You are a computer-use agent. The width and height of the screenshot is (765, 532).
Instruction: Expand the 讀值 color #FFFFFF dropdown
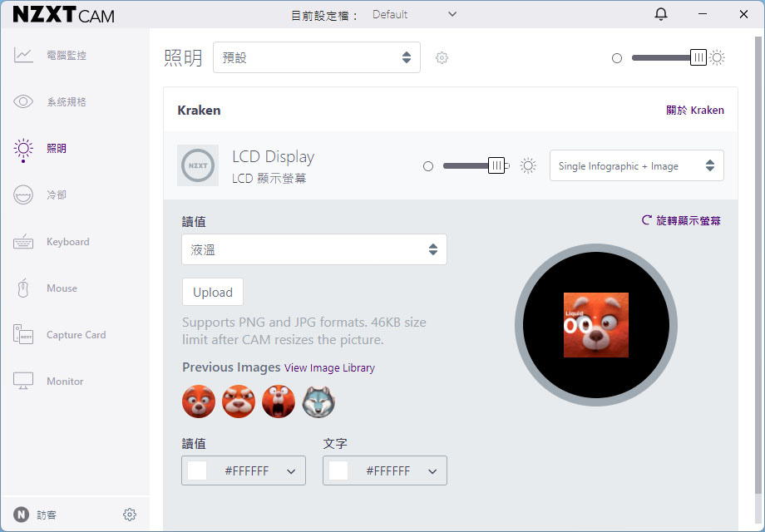coord(244,470)
